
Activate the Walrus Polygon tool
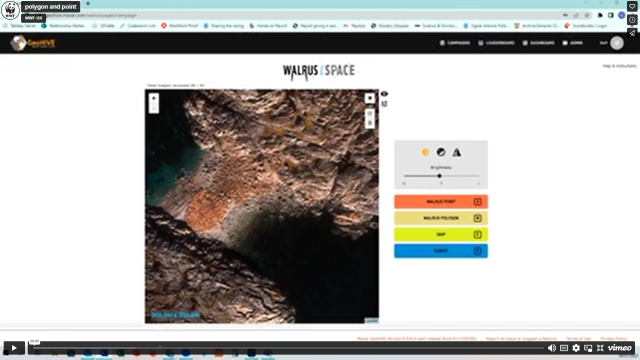pyautogui.click(x=441, y=218)
